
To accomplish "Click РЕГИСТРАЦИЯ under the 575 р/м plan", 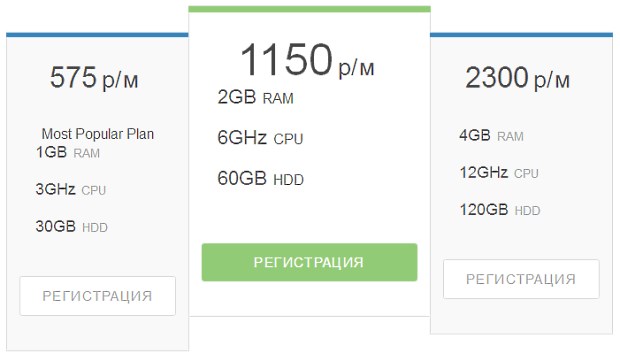I will pyautogui.click(x=98, y=296).
